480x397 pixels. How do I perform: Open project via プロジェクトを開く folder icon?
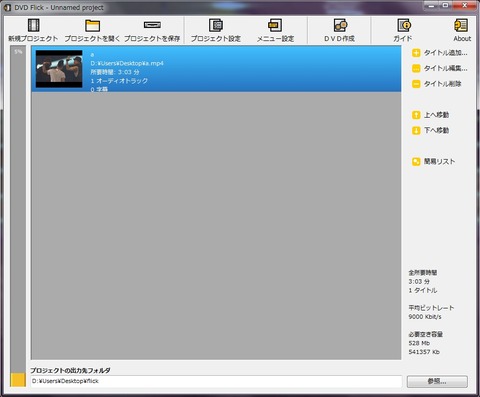click(92, 25)
